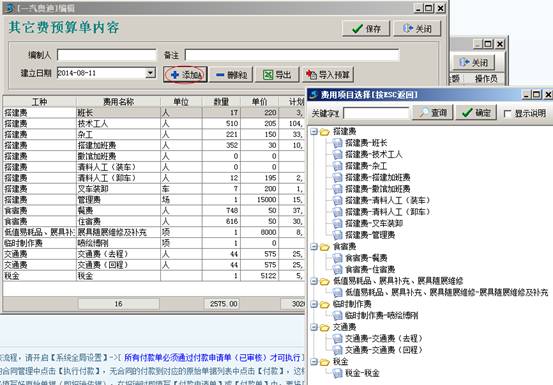Enable the 显示说明 checkbox
The height and width of the screenshot is (385, 553).
(x=507, y=114)
